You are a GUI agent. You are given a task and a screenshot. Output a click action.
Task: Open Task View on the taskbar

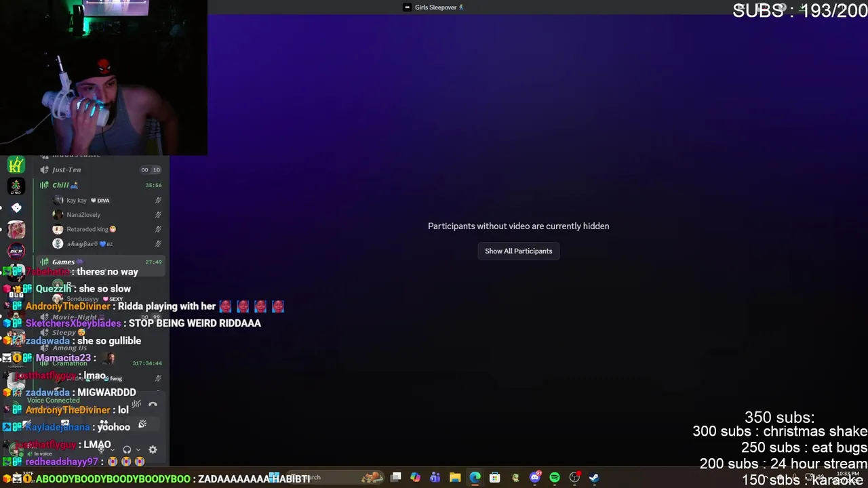[x=395, y=477]
